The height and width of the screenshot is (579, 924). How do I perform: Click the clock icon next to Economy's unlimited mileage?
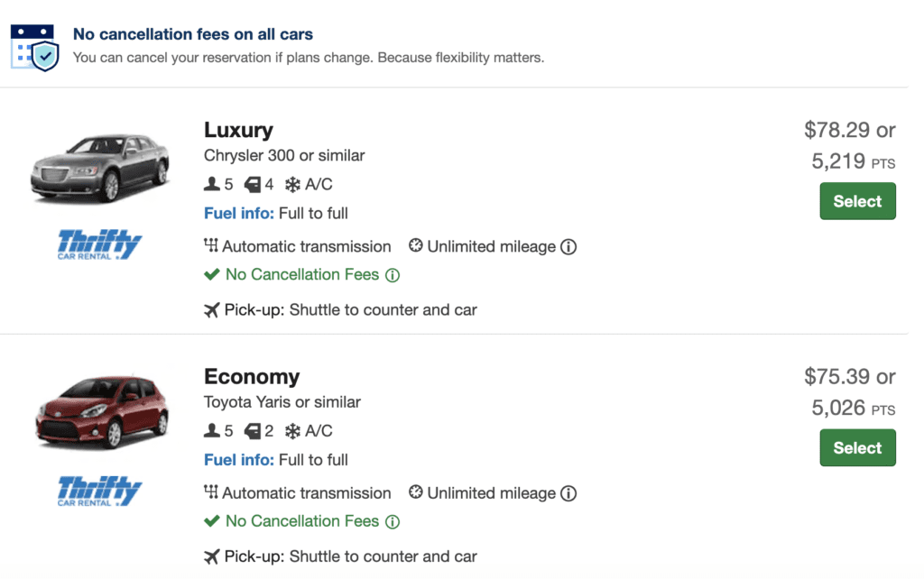415,492
